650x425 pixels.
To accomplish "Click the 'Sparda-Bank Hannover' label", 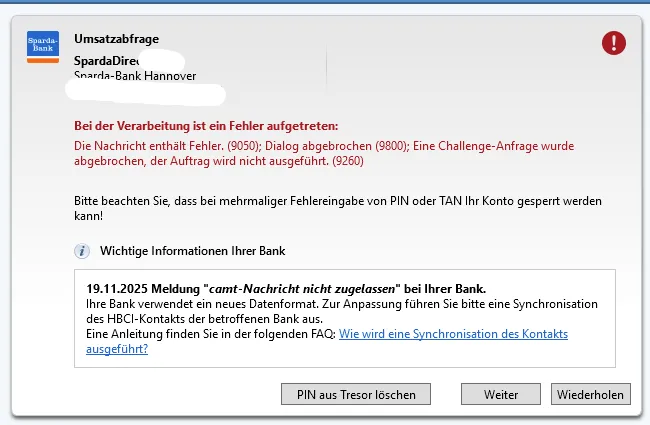I will pyautogui.click(x=135, y=76).
